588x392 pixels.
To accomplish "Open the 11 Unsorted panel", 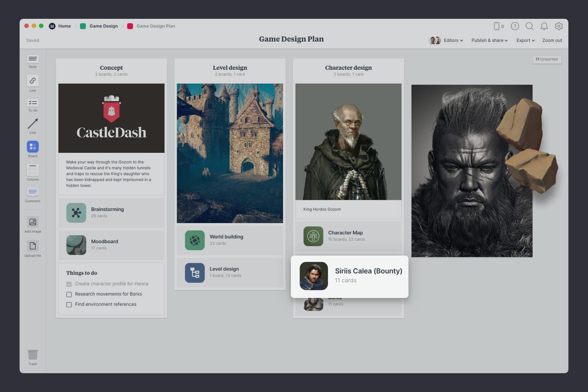I will [x=546, y=59].
